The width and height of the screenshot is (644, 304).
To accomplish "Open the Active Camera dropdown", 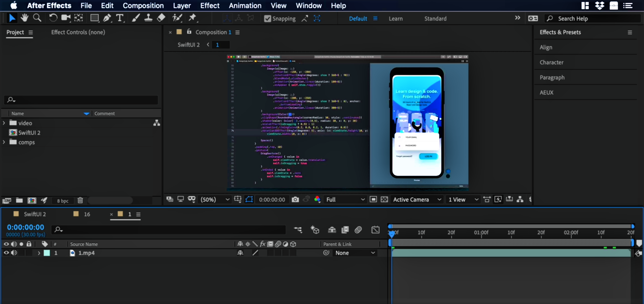I will coord(417,200).
